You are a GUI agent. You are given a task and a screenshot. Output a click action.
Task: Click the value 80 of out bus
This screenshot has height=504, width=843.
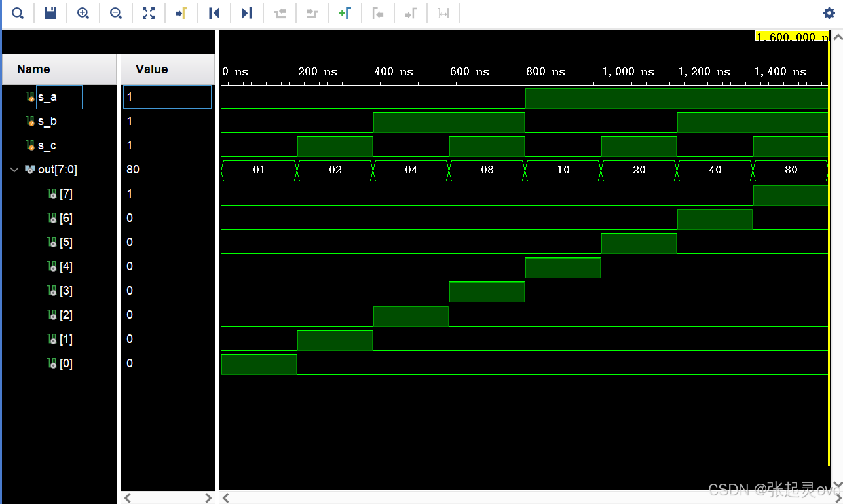133,170
